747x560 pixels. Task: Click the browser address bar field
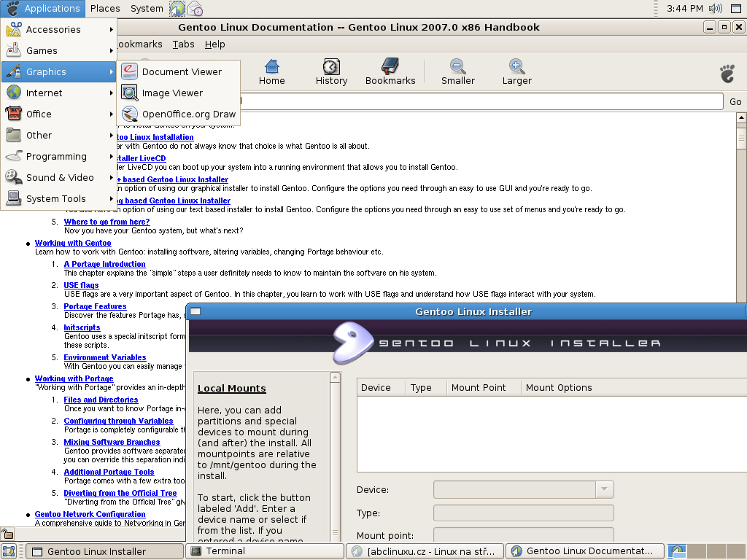click(481, 101)
